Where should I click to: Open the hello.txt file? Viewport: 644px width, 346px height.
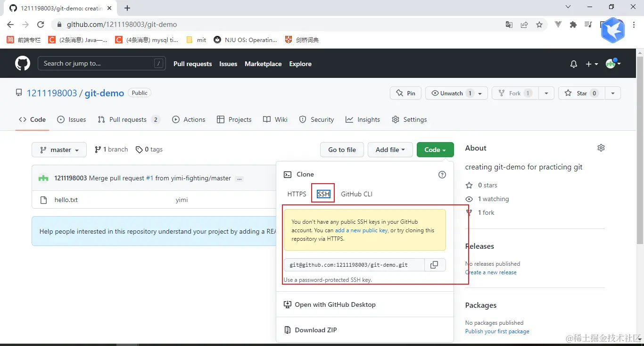(66, 200)
